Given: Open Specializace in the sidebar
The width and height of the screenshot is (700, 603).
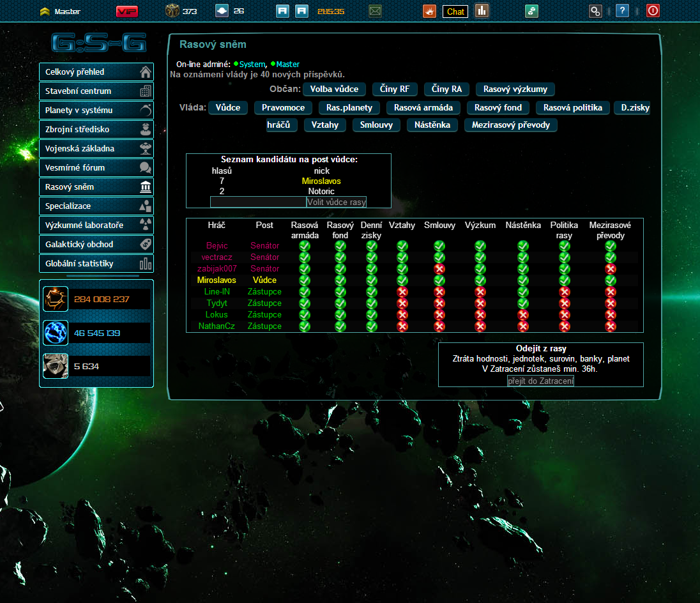Looking at the screenshot, I should click(96, 206).
